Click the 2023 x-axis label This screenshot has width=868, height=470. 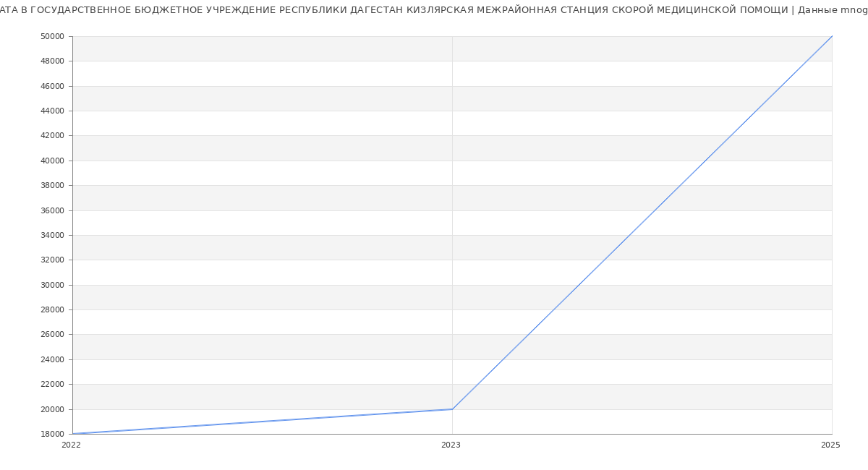pyautogui.click(x=451, y=445)
